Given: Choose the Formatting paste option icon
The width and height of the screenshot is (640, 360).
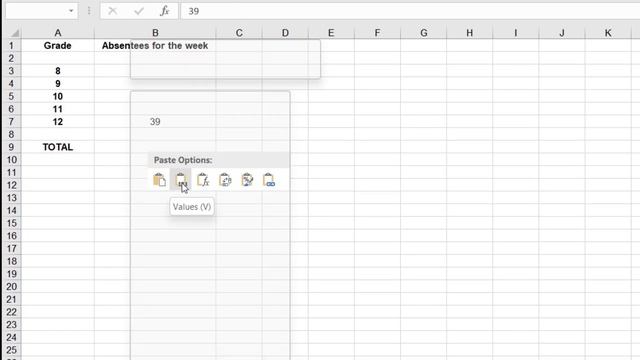Looking at the screenshot, I should pyautogui.click(x=247, y=180).
